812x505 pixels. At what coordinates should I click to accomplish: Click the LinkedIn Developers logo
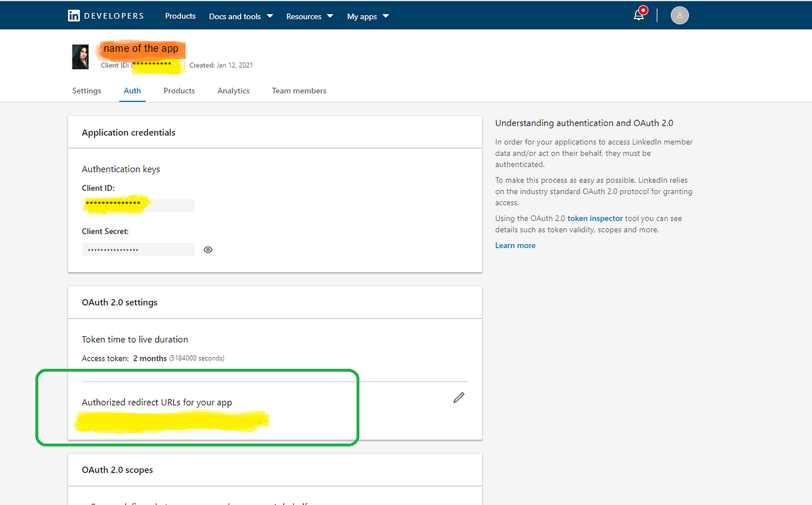(106, 15)
